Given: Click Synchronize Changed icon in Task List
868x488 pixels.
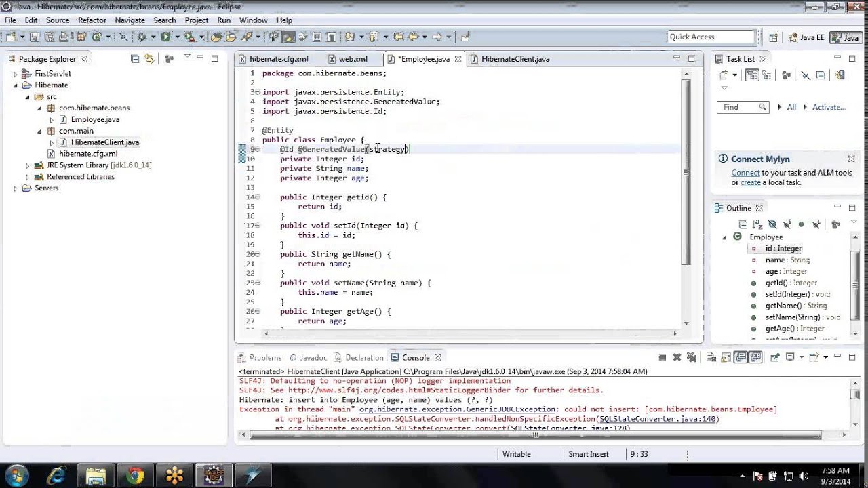Looking at the screenshot, I should (840, 75).
